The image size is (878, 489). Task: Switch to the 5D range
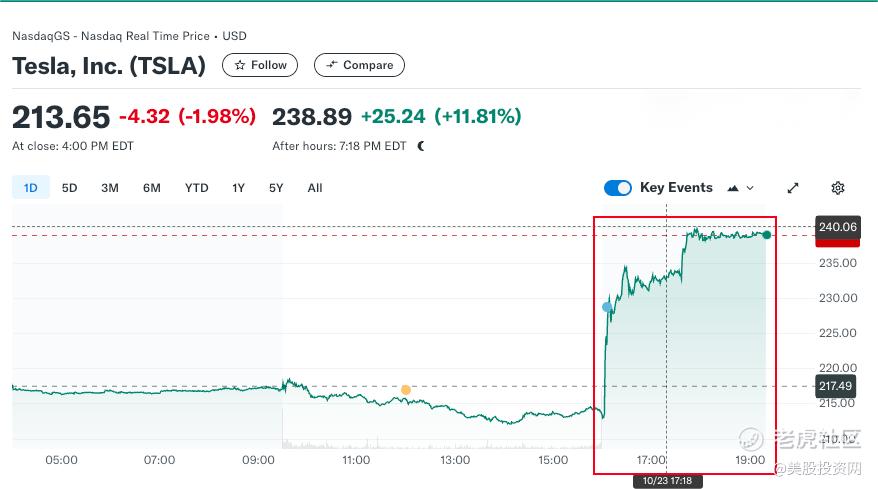tap(69, 188)
